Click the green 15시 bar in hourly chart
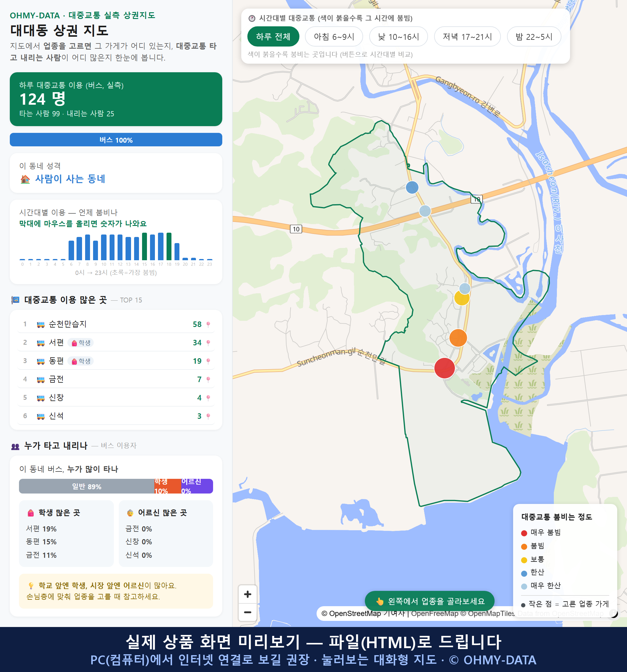 (x=144, y=246)
